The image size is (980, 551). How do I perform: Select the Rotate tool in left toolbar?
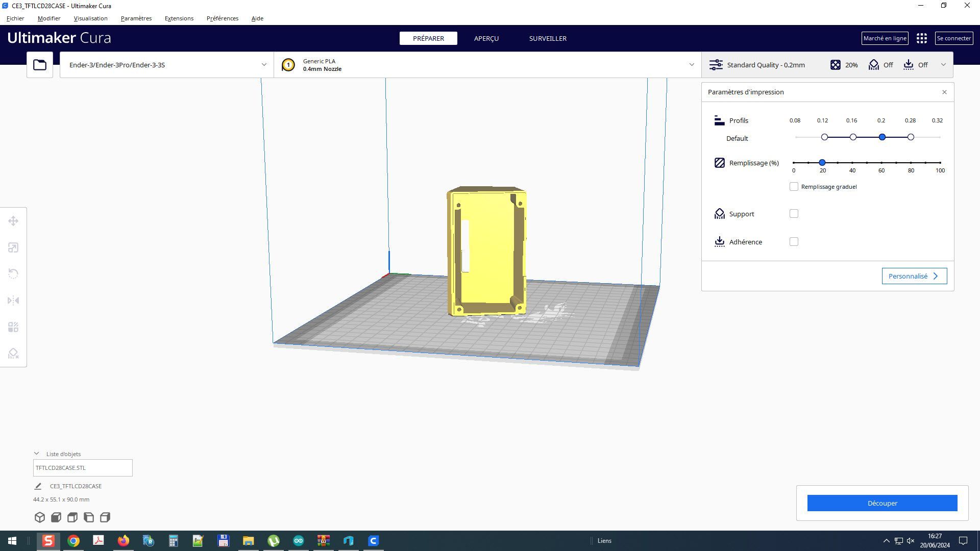click(13, 274)
